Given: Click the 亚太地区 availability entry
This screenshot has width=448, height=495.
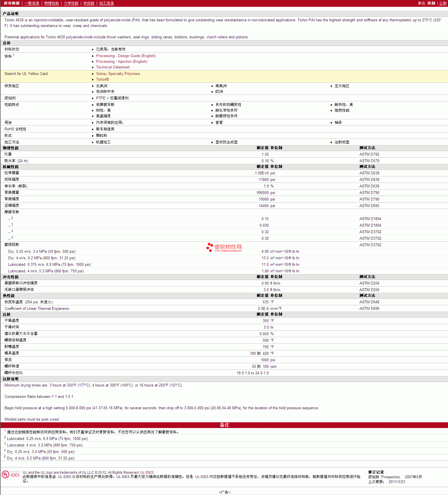Looking at the screenshot, I should click(342, 86).
